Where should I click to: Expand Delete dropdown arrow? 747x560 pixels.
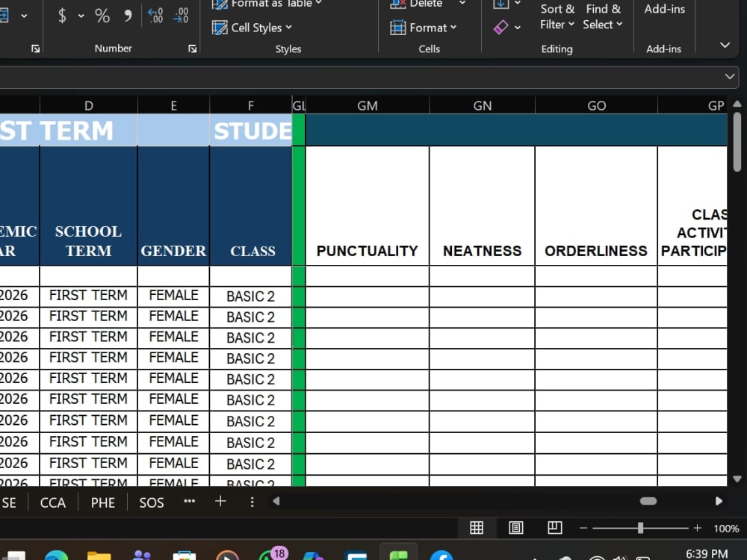click(462, 3)
